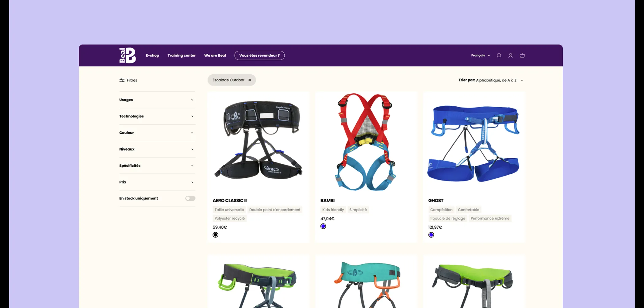Remove the Escalade Outdoor filter chip
This screenshot has height=308, width=644.
pyautogui.click(x=250, y=80)
